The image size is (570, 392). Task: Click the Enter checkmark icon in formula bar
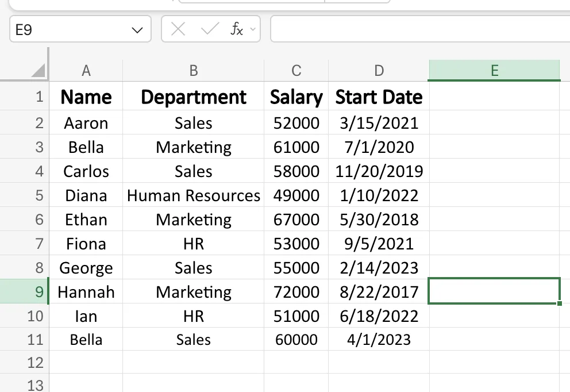(210, 29)
